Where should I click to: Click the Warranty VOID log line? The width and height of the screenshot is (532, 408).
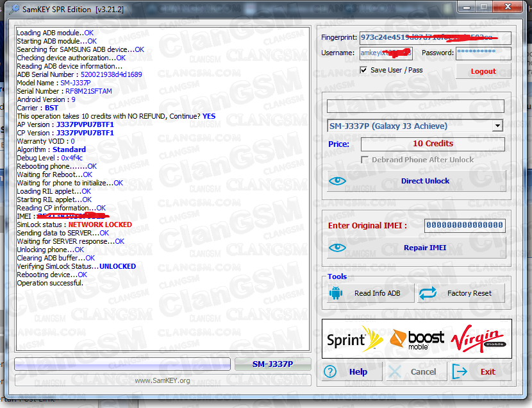(46, 141)
